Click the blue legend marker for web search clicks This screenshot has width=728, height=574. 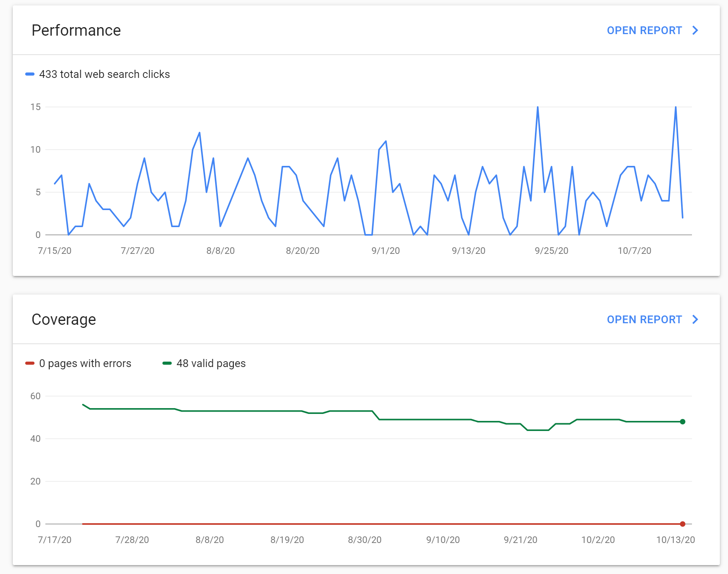click(x=30, y=74)
